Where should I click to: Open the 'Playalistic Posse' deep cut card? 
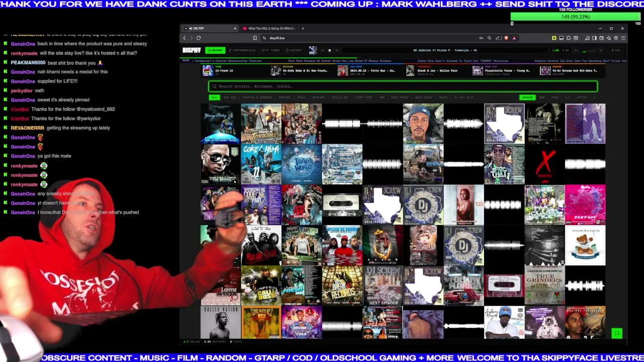click(505, 70)
